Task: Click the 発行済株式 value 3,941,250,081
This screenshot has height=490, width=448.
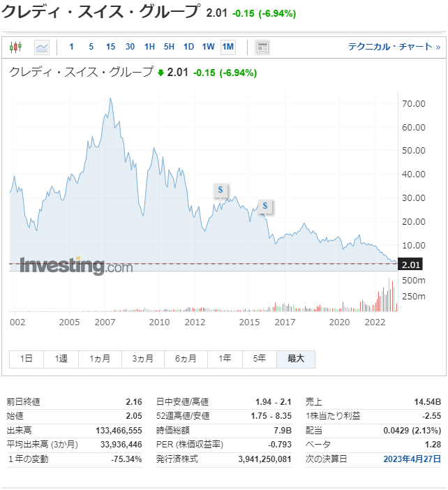Action: 264,459
